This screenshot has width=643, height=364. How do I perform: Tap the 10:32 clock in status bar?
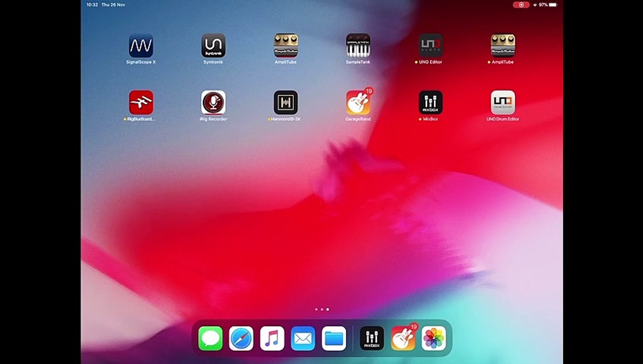pos(92,5)
